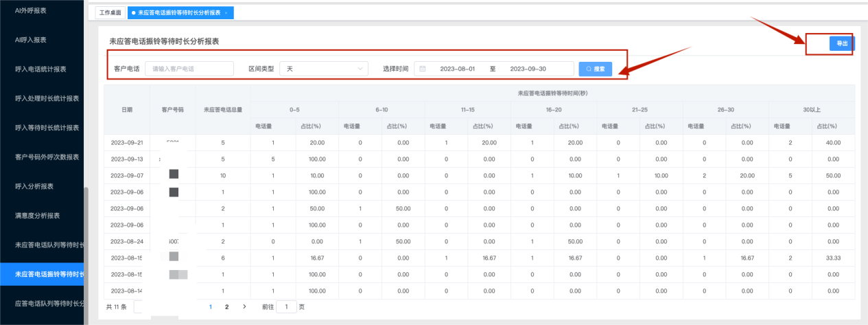Select highlighted 未应答电话振铃等待时长 sidebar item

tap(41, 274)
